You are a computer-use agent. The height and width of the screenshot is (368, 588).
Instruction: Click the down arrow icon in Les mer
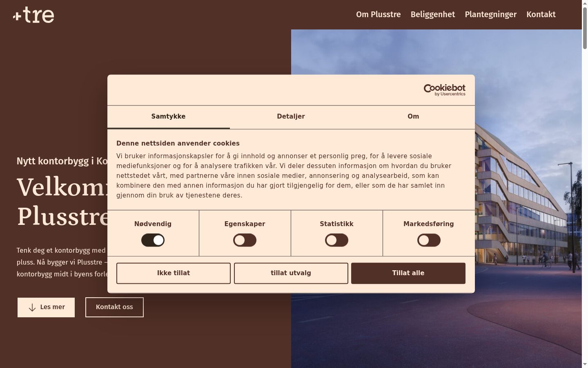tap(32, 307)
